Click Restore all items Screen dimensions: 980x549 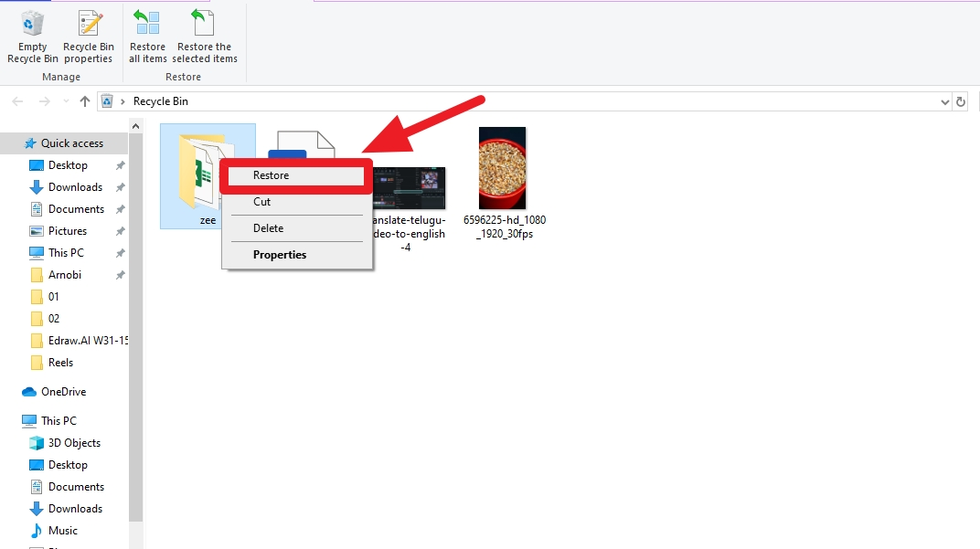click(147, 37)
